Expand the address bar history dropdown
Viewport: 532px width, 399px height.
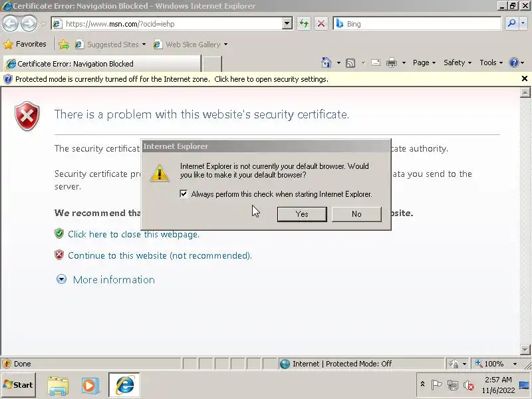(287, 23)
